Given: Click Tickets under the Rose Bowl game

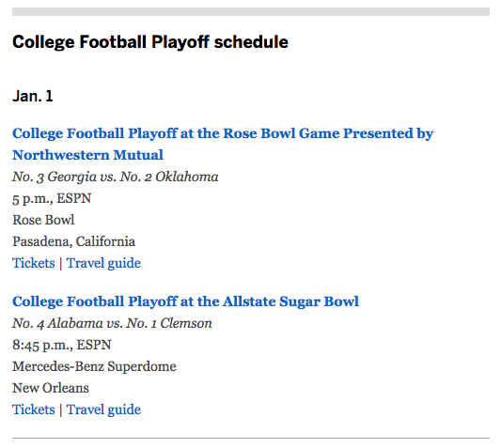Looking at the screenshot, I should (34, 263).
